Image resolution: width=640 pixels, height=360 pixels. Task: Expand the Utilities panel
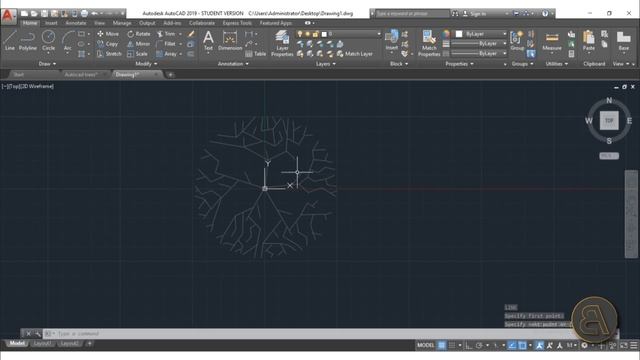[556, 64]
